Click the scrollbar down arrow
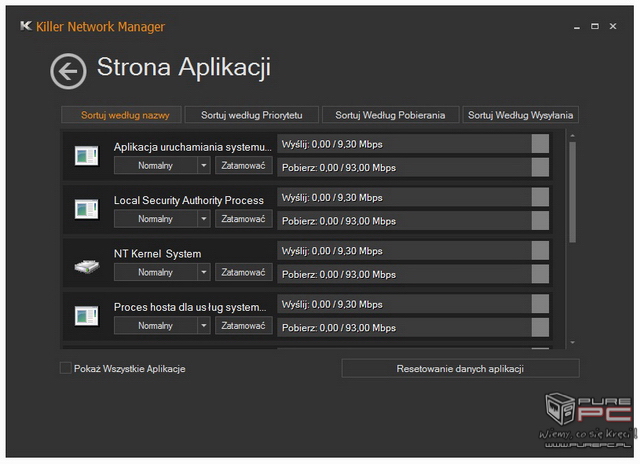This screenshot has height=464, width=640. pos(572,342)
